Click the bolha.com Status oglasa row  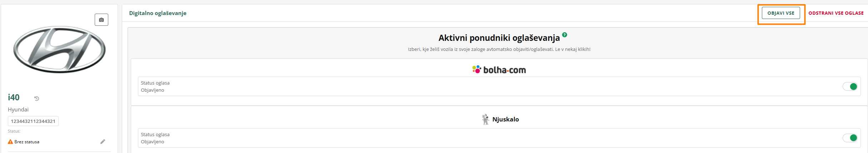[429, 86]
